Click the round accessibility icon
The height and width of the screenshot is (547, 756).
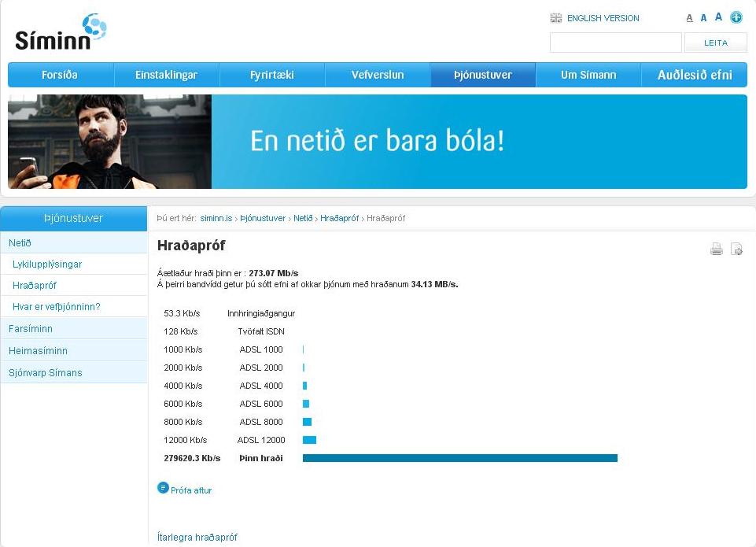pos(736,17)
